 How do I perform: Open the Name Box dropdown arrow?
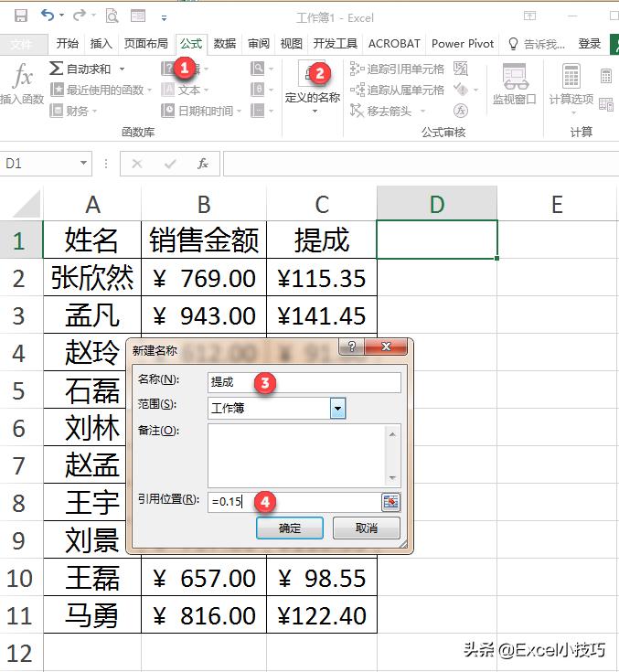[x=83, y=163]
